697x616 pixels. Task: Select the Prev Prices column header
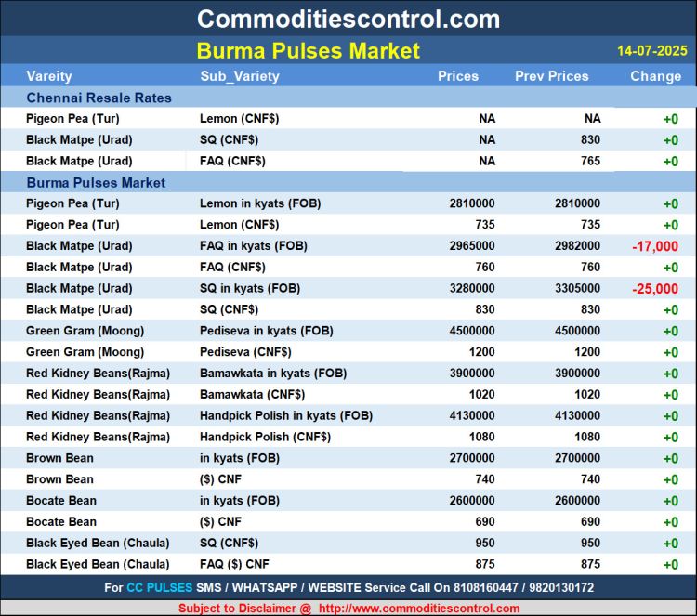(x=551, y=76)
